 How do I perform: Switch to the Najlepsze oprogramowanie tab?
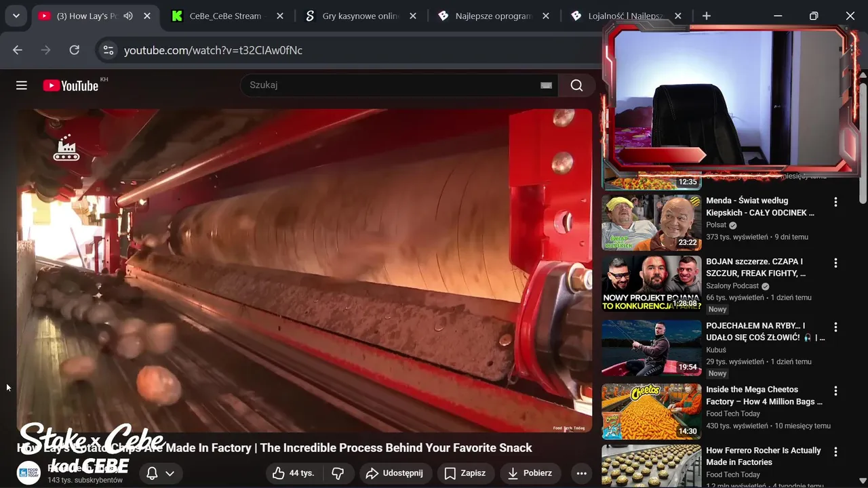pyautogui.click(x=493, y=16)
